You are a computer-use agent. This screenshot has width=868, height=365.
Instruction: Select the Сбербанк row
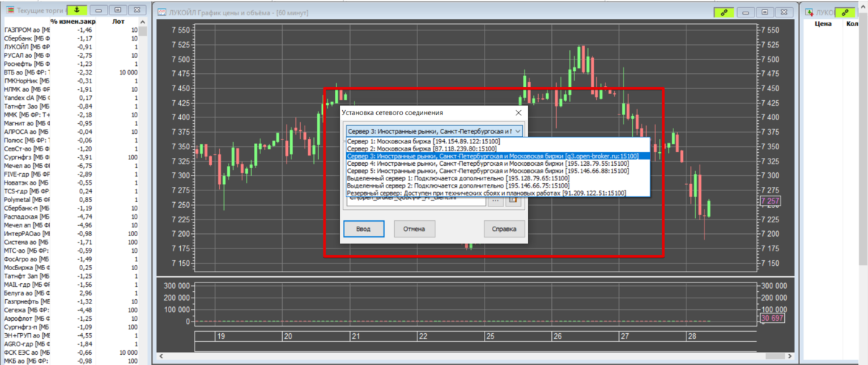pos(71,38)
